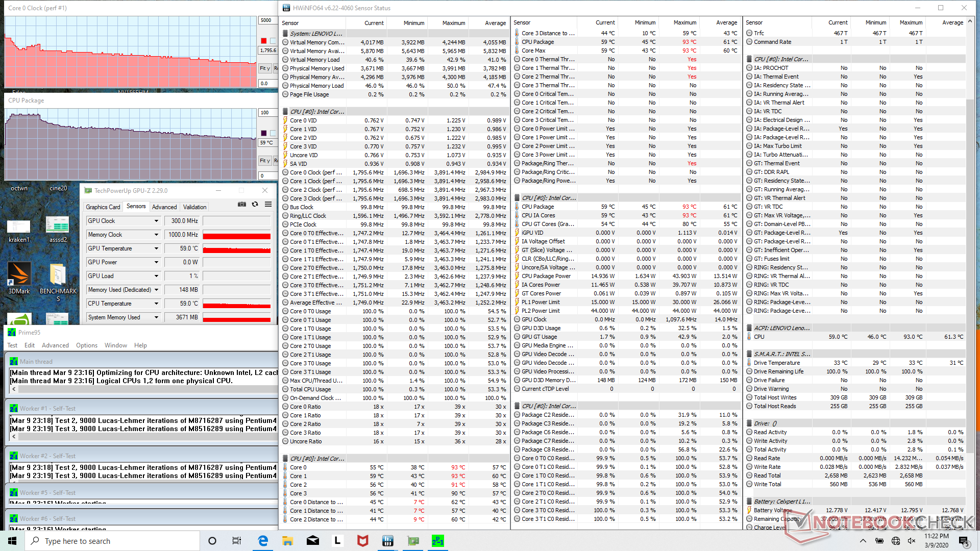
Task: Open GPU-Z Validation tab
Action: [x=195, y=207]
